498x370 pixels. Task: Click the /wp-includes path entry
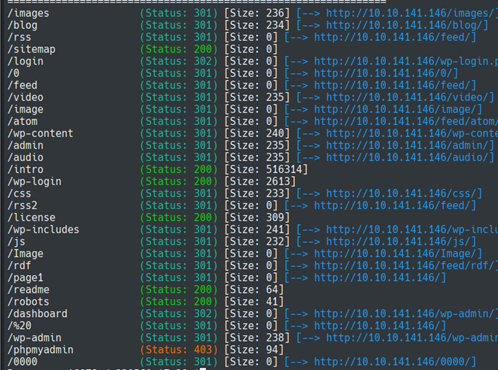(43, 229)
